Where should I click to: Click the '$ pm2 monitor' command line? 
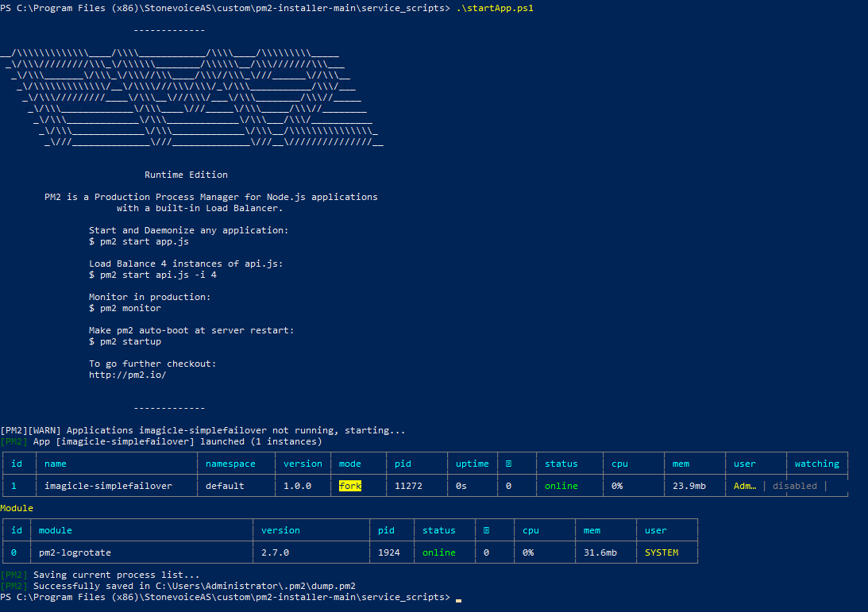[x=125, y=308]
